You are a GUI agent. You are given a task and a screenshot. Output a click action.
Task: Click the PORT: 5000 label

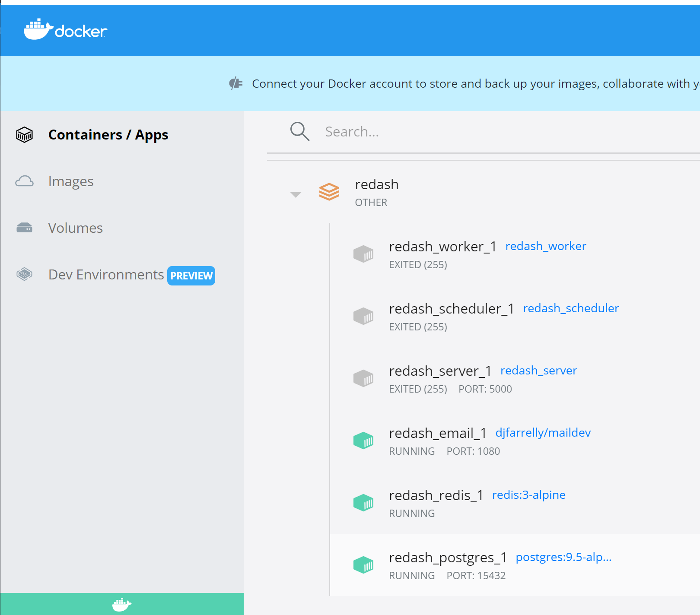pos(485,389)
